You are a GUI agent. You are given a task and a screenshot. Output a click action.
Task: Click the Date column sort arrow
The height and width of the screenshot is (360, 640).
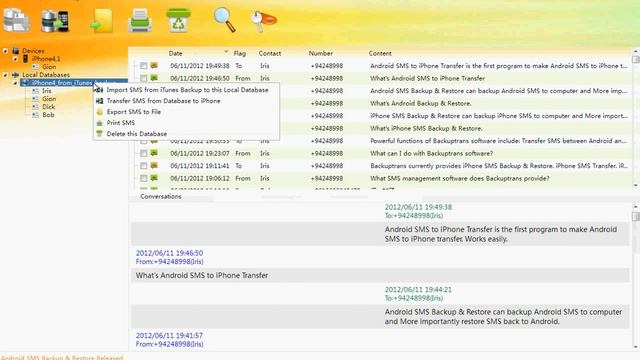point(226,52)
